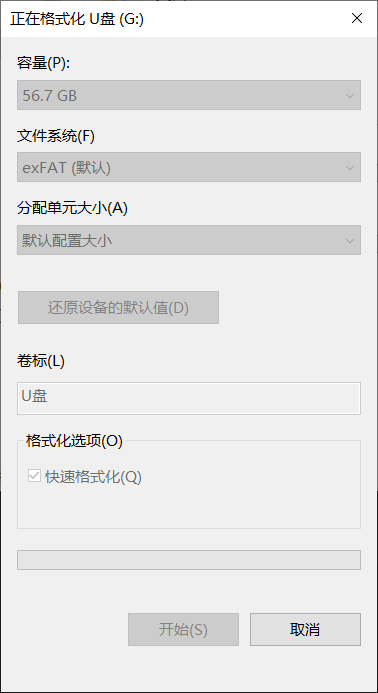This screenshot has height=693, width=378.
Task: Open the exFAT (默认) file system dropdown
Action: pos(189,167)
